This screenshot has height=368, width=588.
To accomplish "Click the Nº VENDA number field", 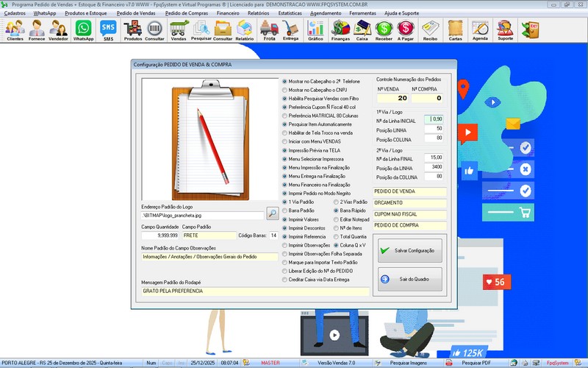I will 392,98.
